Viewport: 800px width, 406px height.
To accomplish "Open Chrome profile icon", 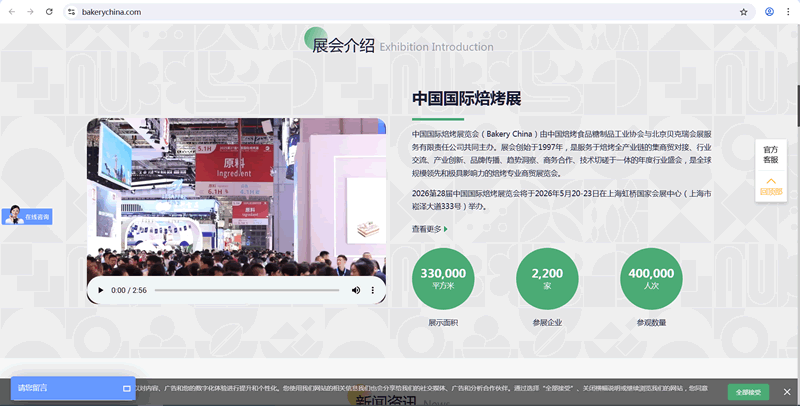I will 769,12.
